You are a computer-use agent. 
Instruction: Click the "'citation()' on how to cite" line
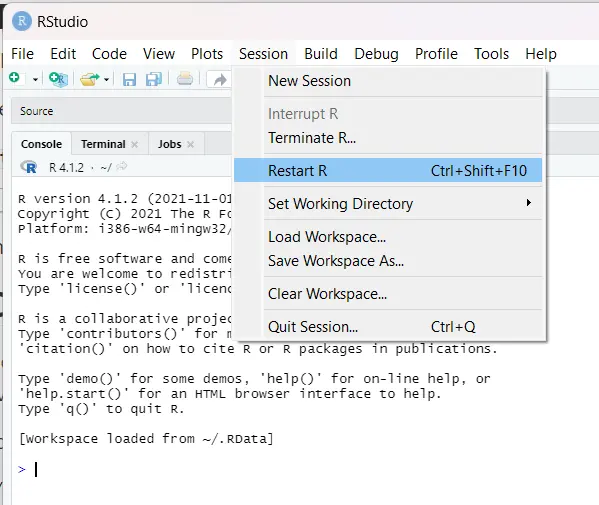(x=258, y=348)
